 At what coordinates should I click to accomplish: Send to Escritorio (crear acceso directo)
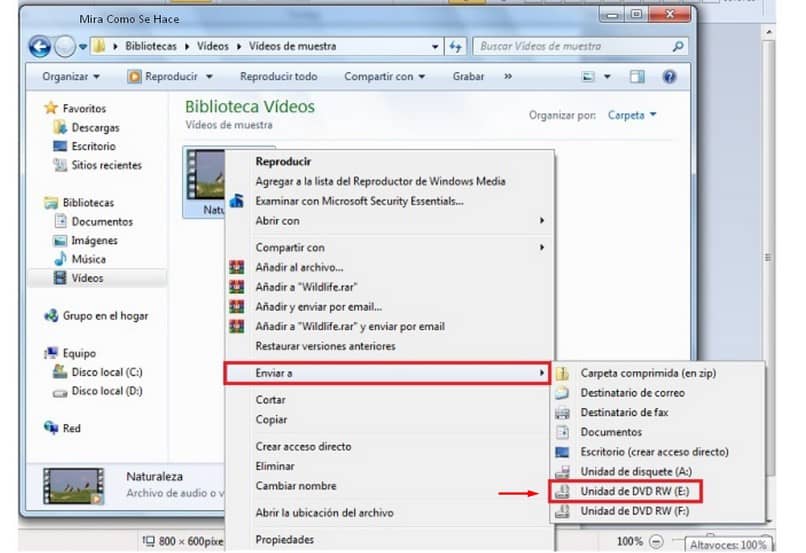pos(657,452)
